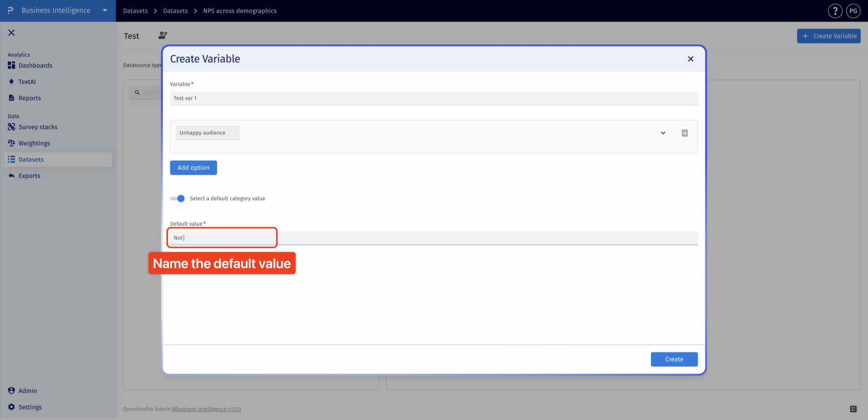
Task: Open the help question mark icon
Action: (835, 11)
